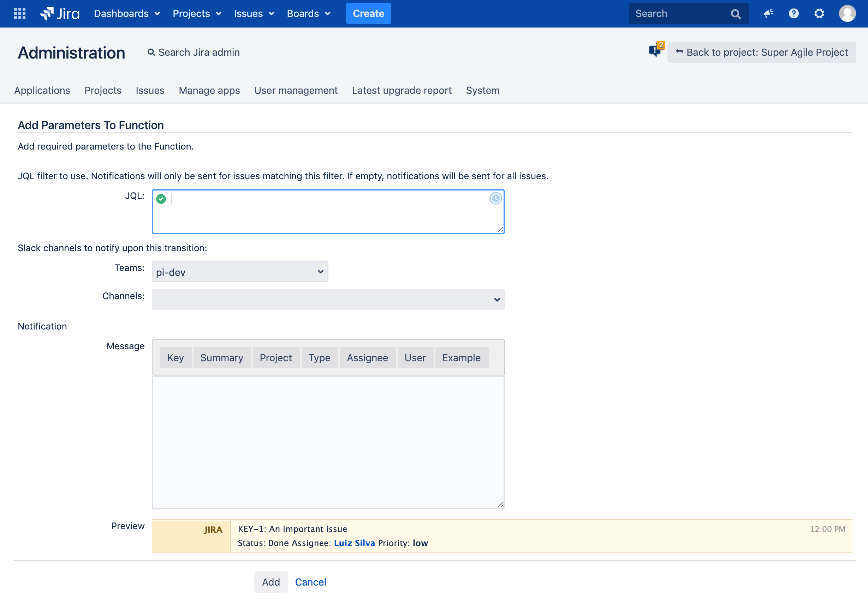
Task: Open the settings gear icon
Action: pos(819,13)
